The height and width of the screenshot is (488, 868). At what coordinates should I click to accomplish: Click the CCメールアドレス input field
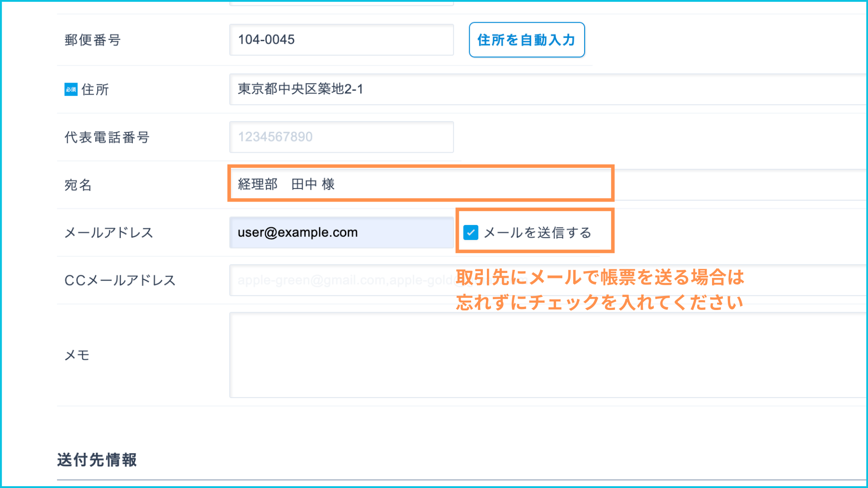click(344, 281)
